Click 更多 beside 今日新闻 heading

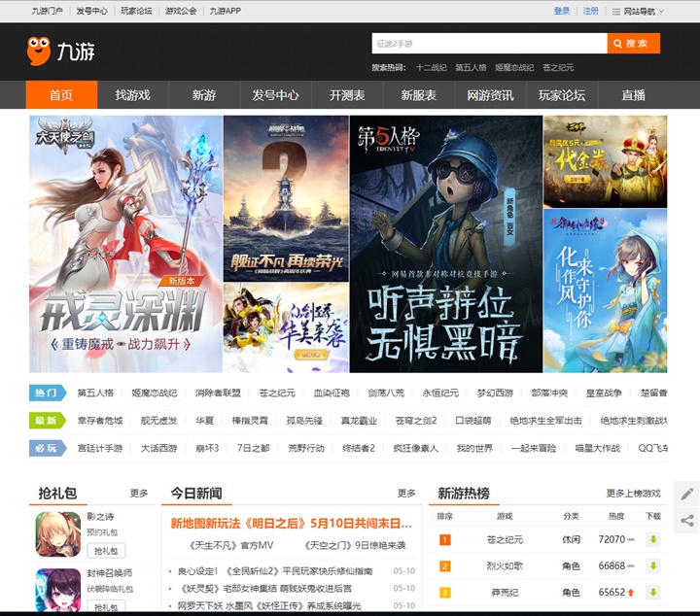pos(406,493)
